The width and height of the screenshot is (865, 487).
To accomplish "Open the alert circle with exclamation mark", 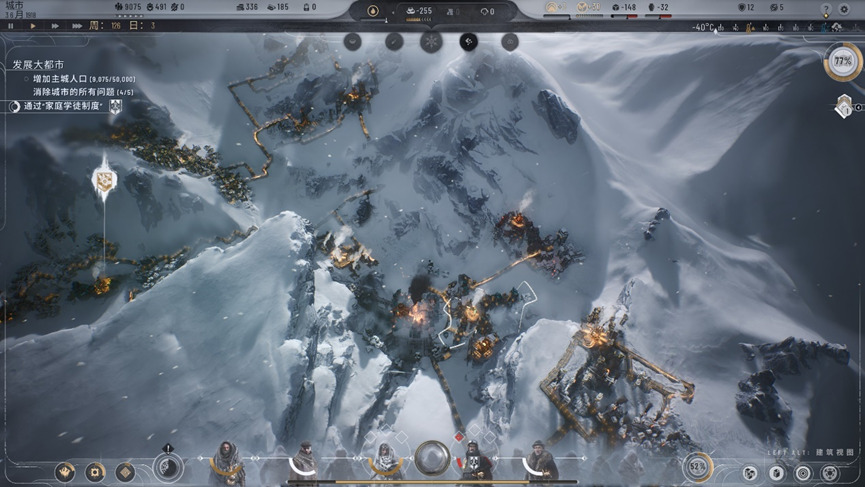I will pos(168,467).
